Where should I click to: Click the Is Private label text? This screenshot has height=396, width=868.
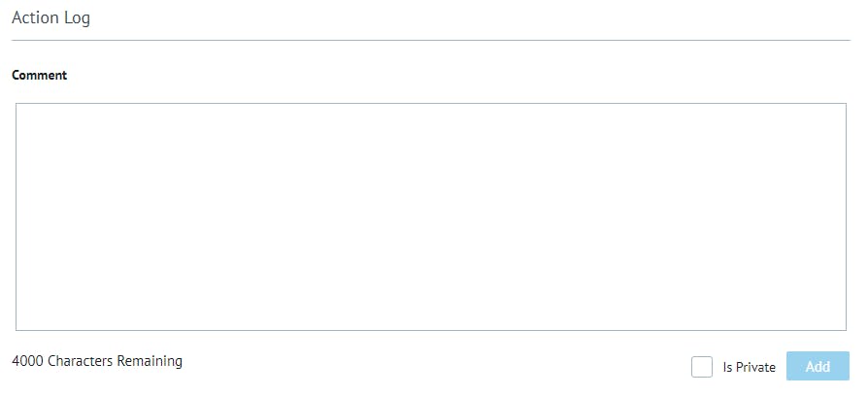[x=749, y=368]
